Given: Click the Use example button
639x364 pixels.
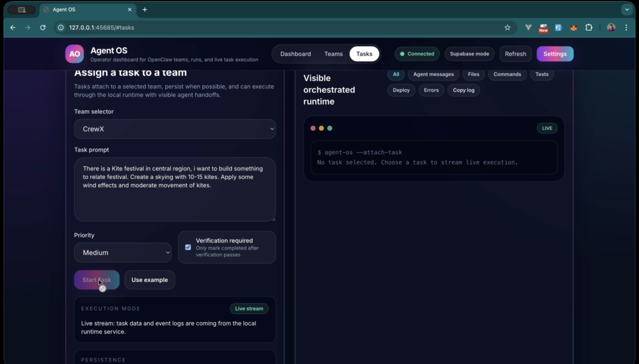Looking at the screenshot, I should tap(149, 280).
